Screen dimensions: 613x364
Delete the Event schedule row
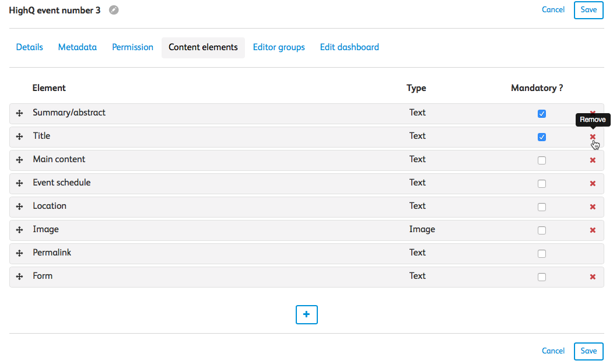pyautogui.click(x=593, y=184)
